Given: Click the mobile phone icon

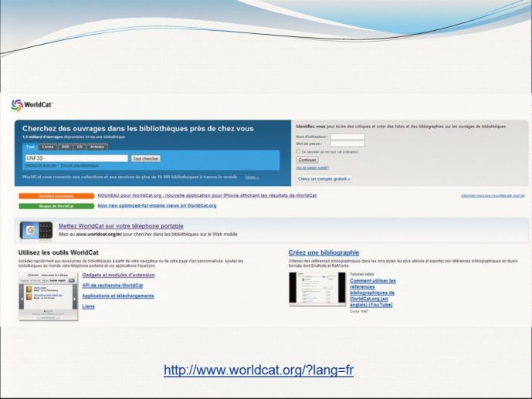Looking at the screenshot, I should (36, 230).
